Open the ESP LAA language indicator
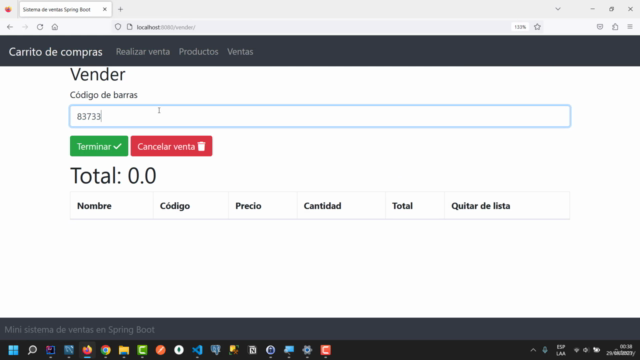This screenshot has height=360, width=640. click(x=561, y=350)
